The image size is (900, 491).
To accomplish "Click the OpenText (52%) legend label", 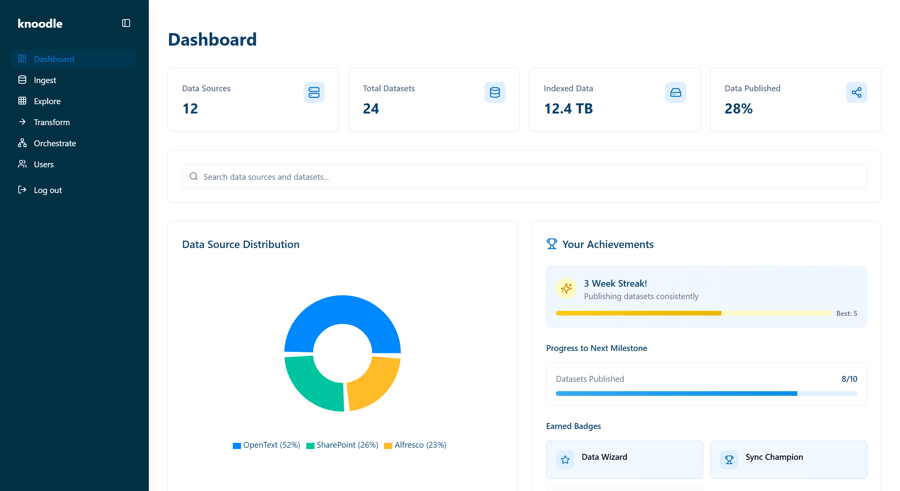I will 271,445.
